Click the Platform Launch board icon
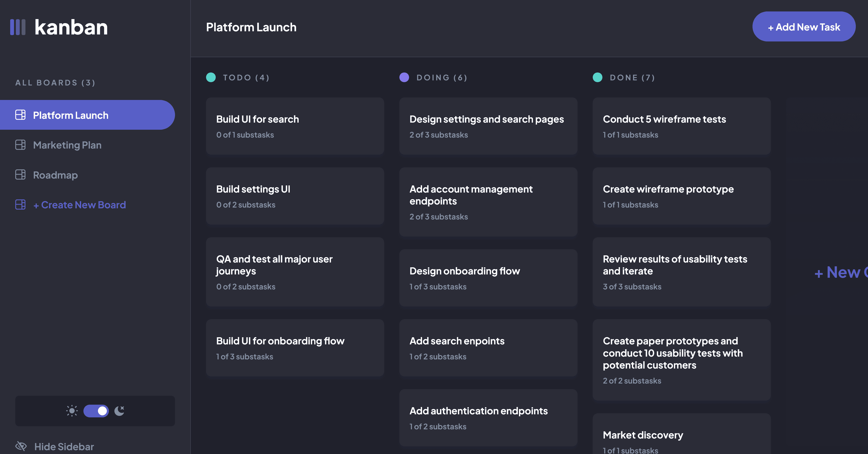 pos(20,114)
